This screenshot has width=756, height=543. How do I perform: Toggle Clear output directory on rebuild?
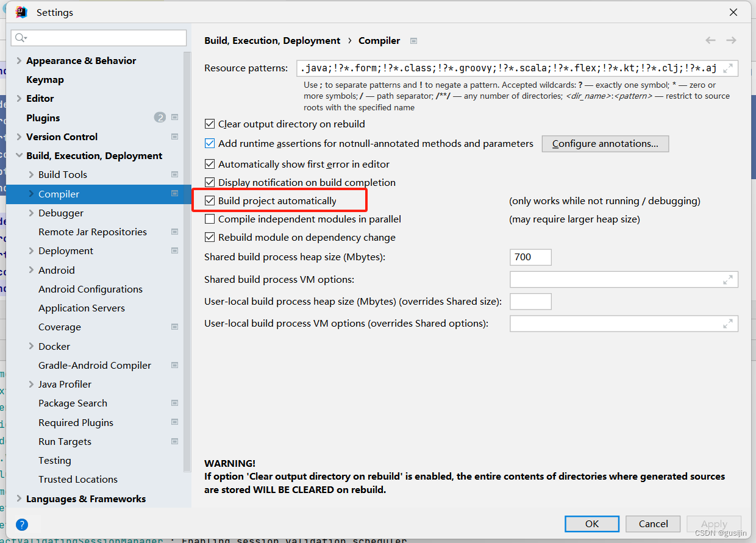(210, 124)
